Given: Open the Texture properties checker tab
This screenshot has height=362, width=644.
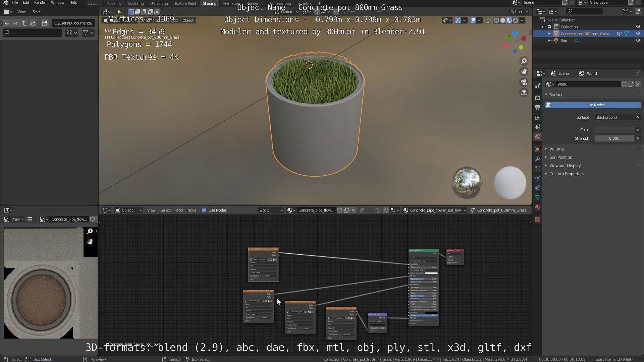Looking at the screenshot, I should coord(538,220).
